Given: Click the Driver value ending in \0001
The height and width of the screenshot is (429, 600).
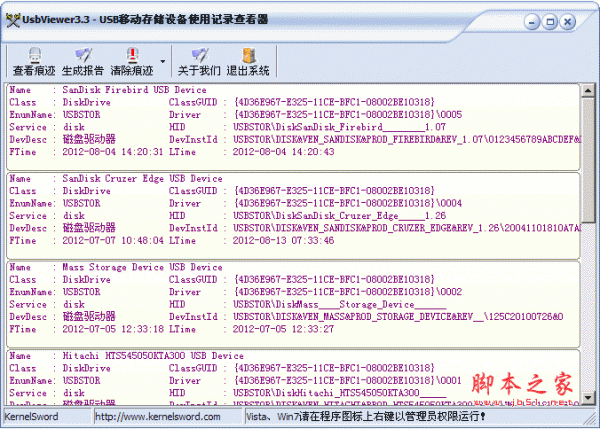Looking at the screenshot, I should [348, 380].
